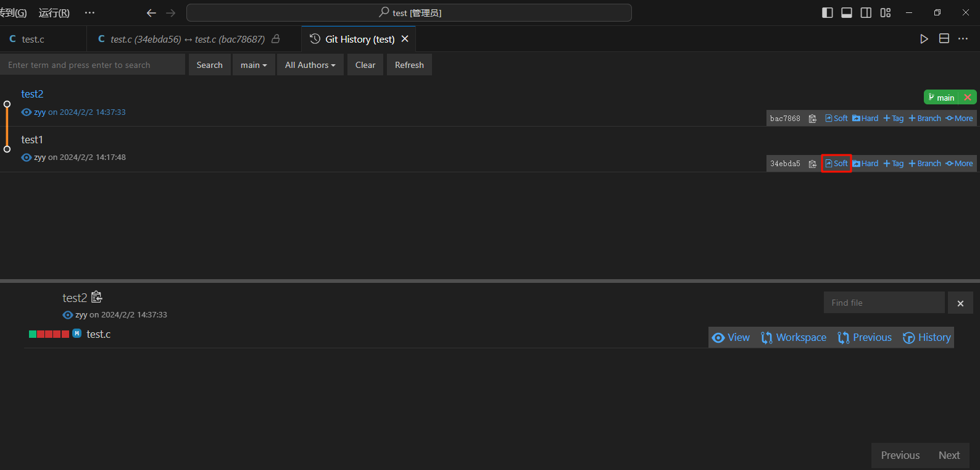Click the changes bar for test.c
The image size is (980, 470).
tap(49, 334)
